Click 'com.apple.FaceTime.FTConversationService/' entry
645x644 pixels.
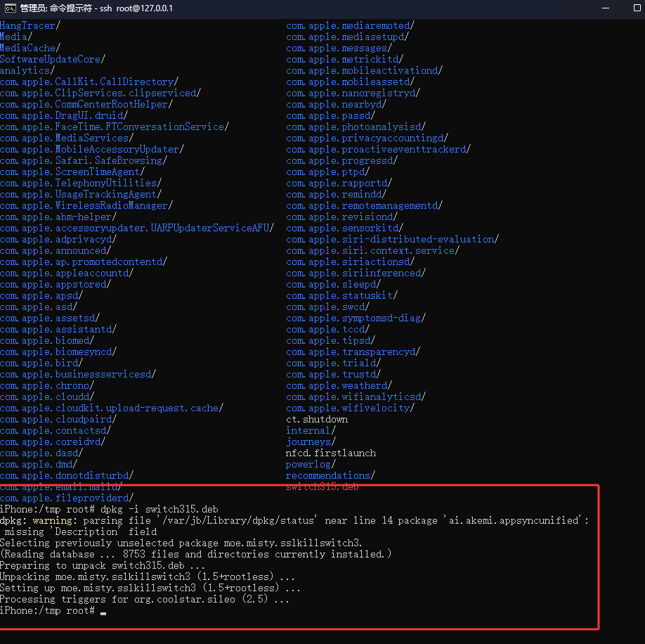point(115,127)
